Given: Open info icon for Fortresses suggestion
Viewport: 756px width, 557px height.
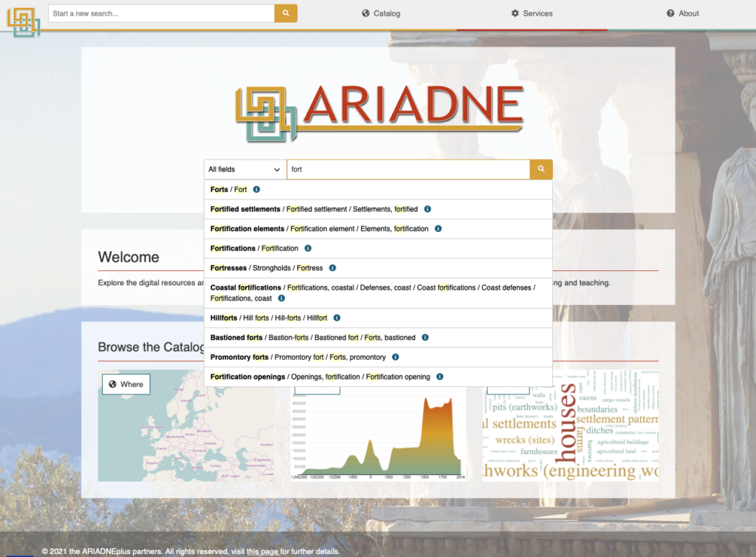Looking at the screenshot, I should [x=333, y=268].
